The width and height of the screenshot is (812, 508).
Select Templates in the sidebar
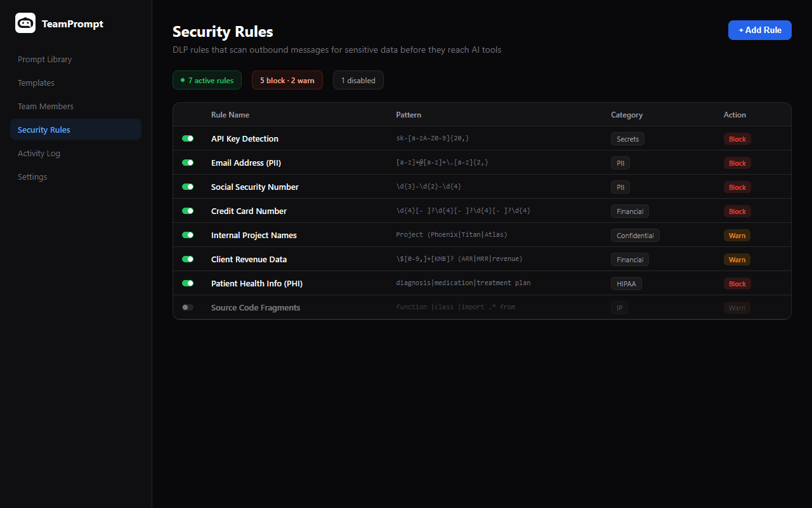36,83
